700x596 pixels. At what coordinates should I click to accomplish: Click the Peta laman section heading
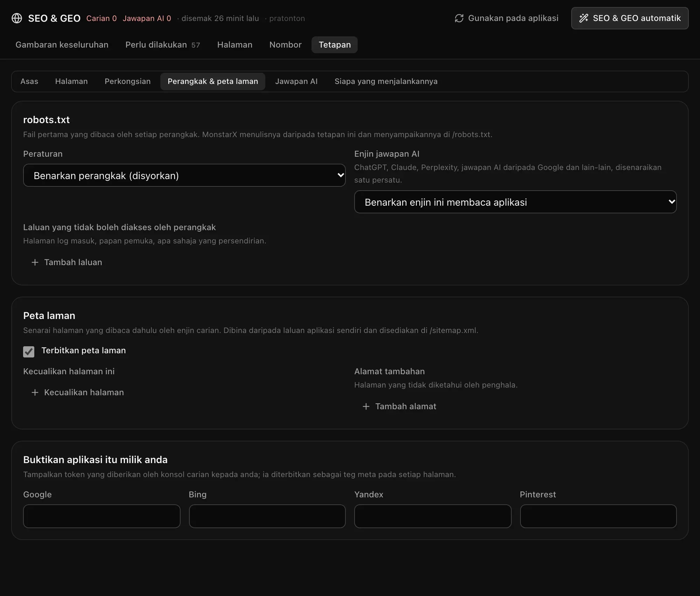click(49, 315)
